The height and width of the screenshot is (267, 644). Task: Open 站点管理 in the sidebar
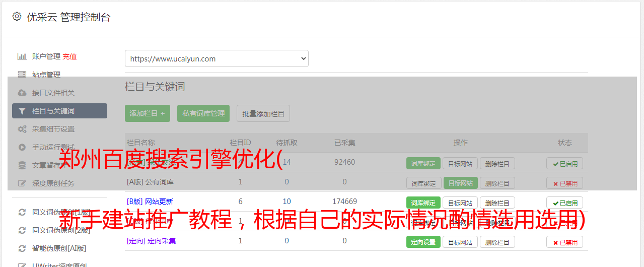(46, 75)
